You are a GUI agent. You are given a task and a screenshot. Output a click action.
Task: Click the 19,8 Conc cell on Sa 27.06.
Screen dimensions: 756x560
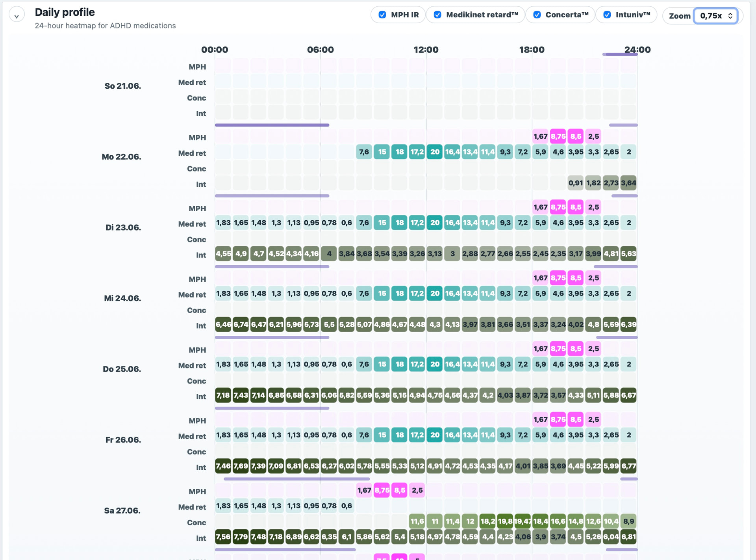(505, 521)
